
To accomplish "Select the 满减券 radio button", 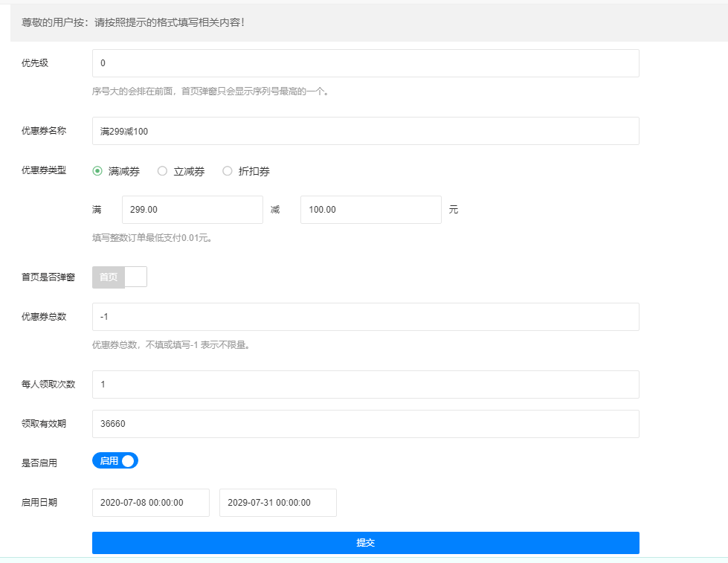I will 97,171.
